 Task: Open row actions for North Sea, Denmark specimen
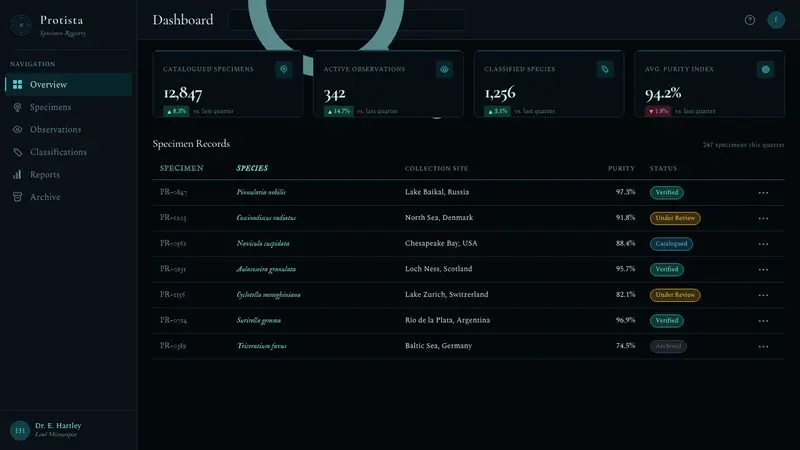tap(763, 218)
